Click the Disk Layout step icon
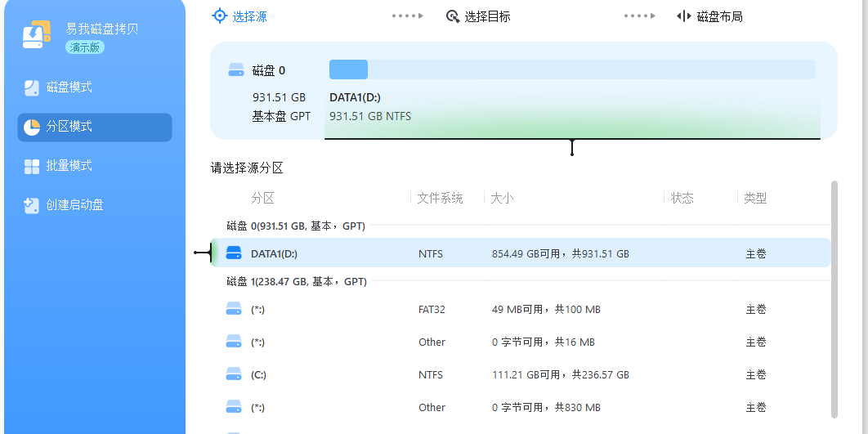The image size is (868, 434). click(684, 16)
